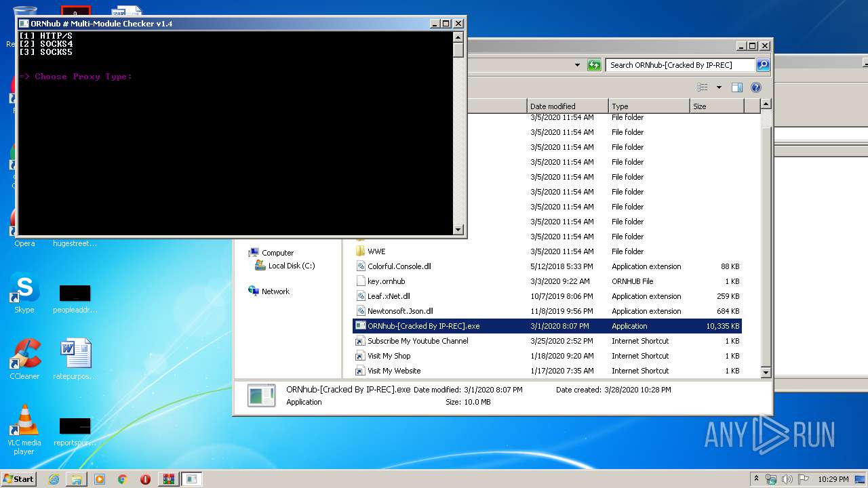Image resolution: width=868 pixels, height=488 pixels.
Task: Click the file list scroll up arrow
Action: (766, 104)
